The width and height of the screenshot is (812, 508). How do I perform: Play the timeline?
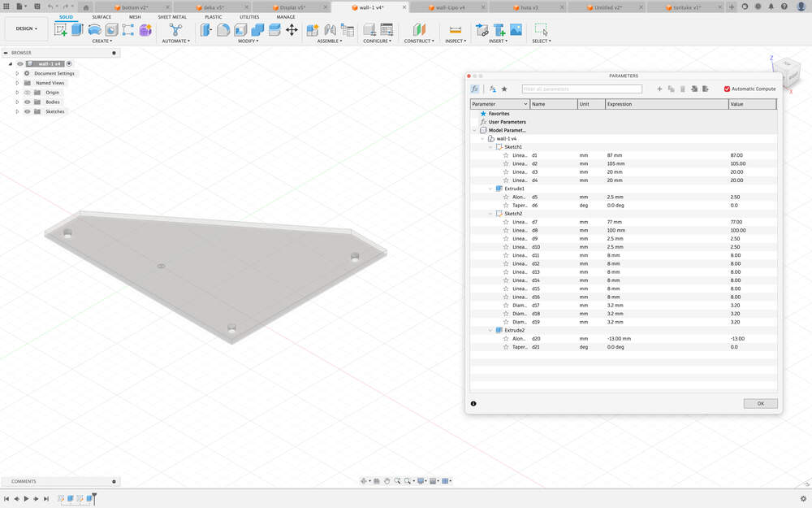point(26,499)
